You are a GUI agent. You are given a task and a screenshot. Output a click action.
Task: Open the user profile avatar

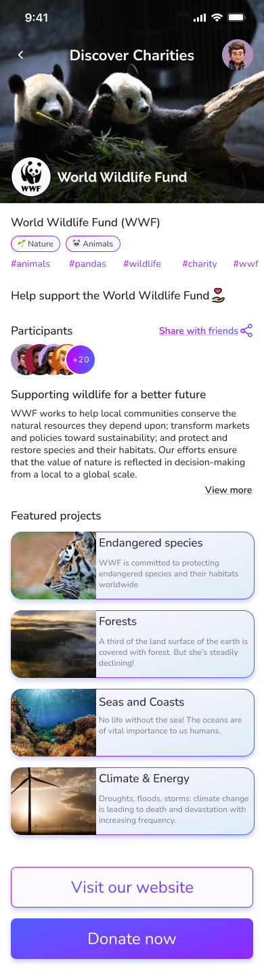click(238, 55)
